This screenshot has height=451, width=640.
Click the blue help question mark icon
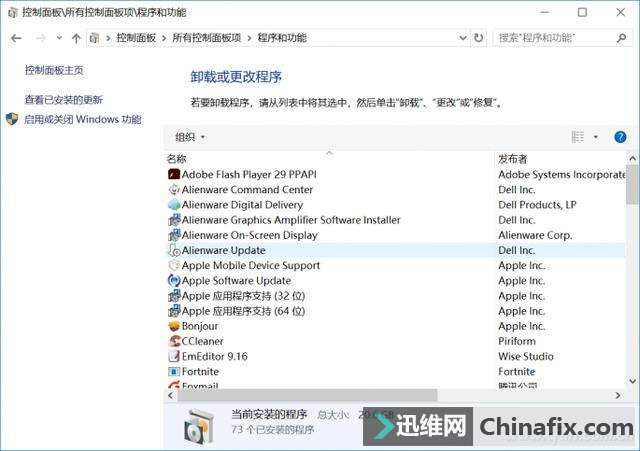(x=620, y=137)
